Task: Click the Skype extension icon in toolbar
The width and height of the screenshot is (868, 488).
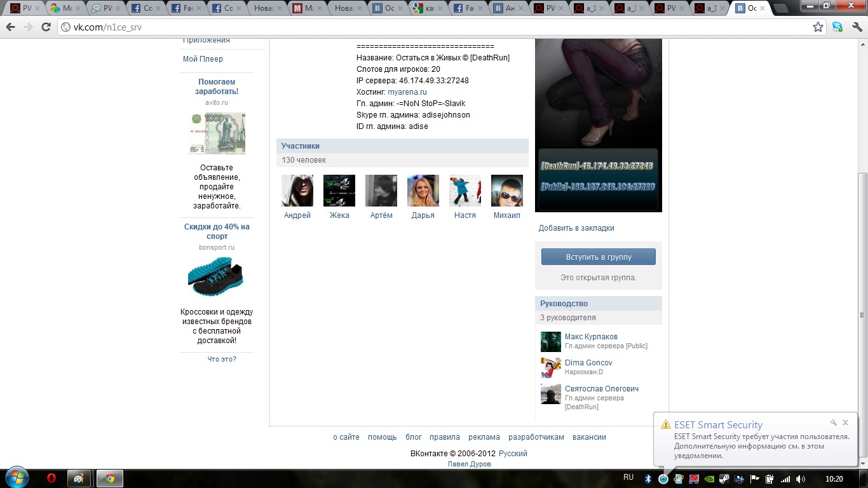Action: point(837,27)
